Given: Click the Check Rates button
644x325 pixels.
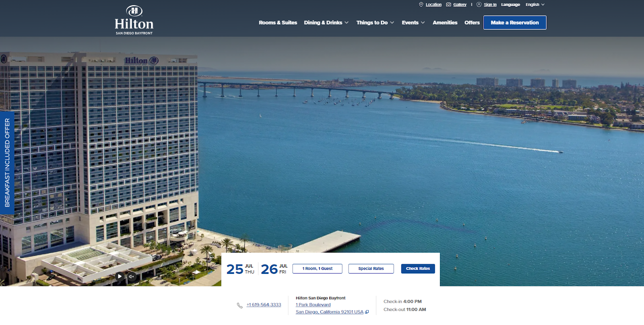Looking at the screenshot, I should (418, 269).
